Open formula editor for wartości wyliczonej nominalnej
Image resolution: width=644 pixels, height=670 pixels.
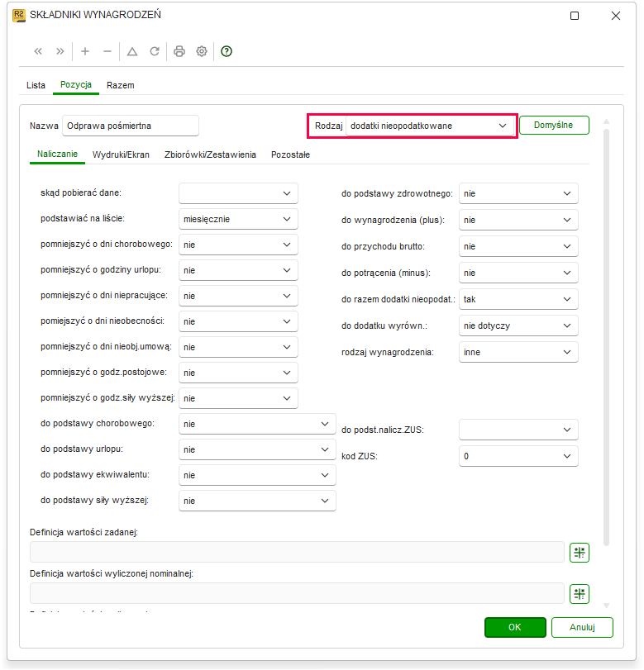(580, 593)
